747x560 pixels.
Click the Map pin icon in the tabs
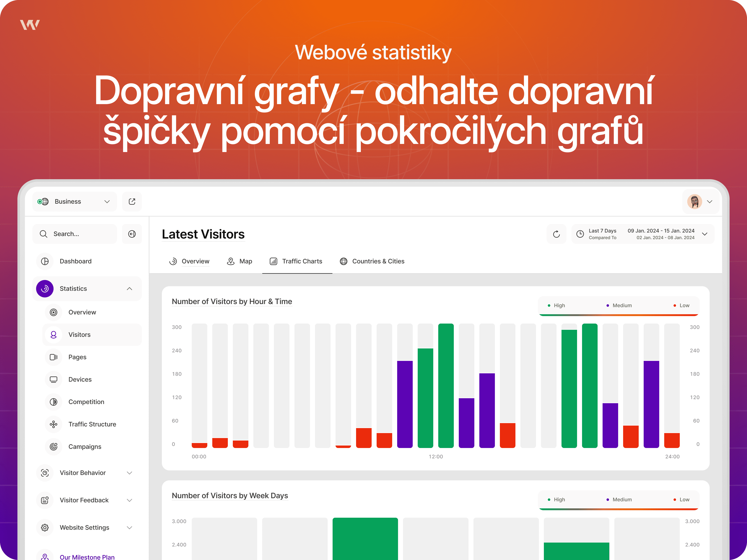pos(231,261)
